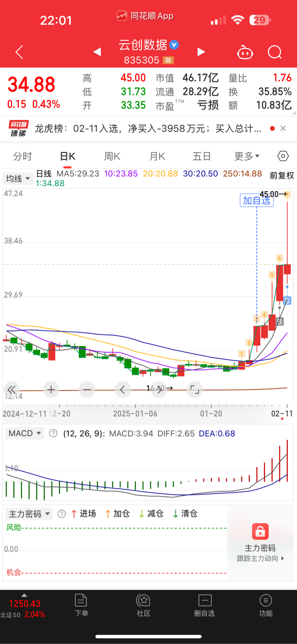Switch to 分时 chart tab

tap(22, 156)
